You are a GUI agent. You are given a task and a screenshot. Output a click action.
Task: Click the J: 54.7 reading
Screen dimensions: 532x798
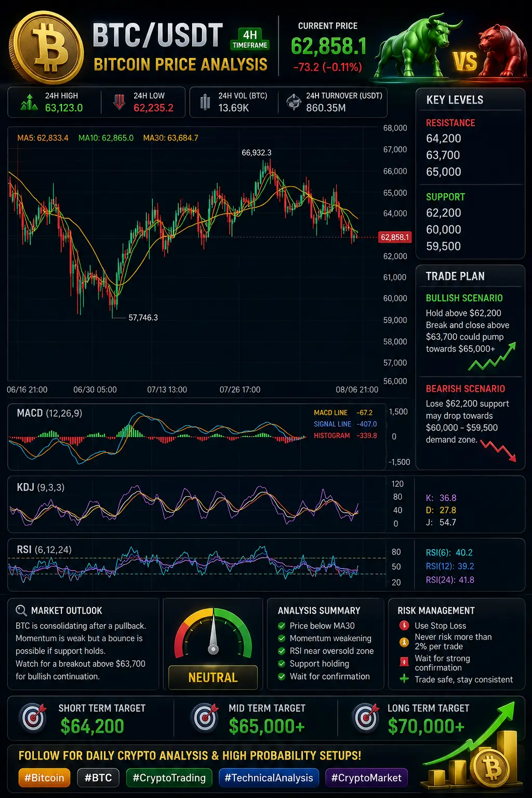441,523
